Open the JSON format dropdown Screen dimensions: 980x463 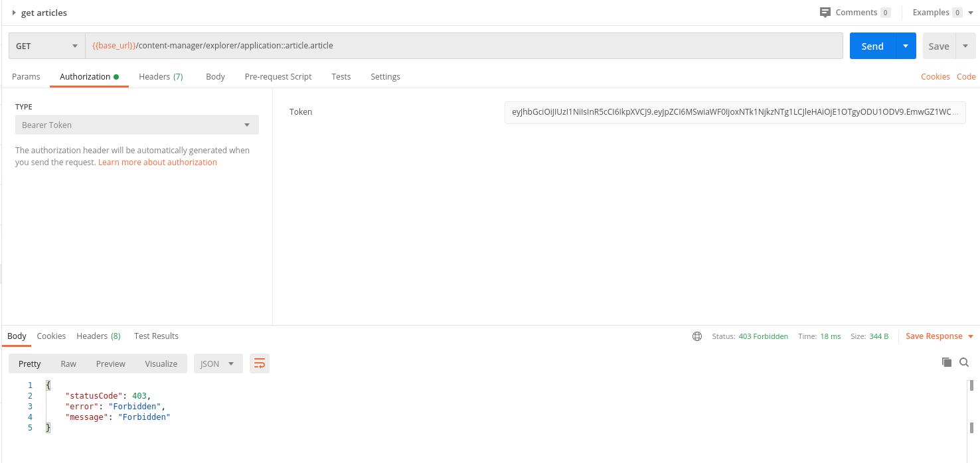218,364
